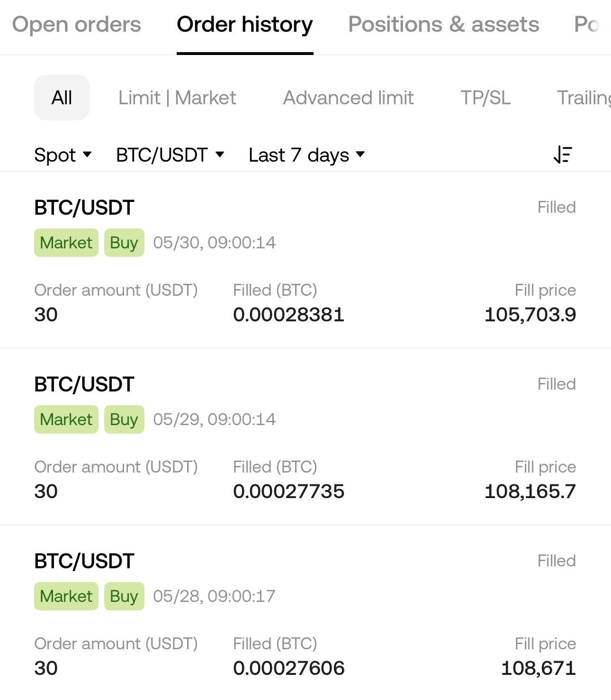Image resolution: width=611 pixels, height=700 pixels.
Task: Open the sort order icon
Action: click(563, 155)
